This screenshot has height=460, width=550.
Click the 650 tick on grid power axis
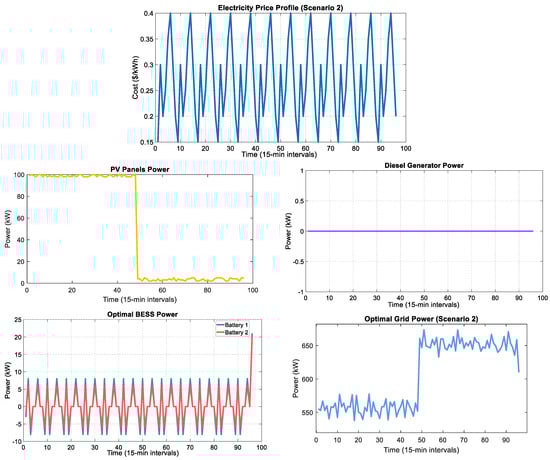pyautogui.click(x=307, y=346)
